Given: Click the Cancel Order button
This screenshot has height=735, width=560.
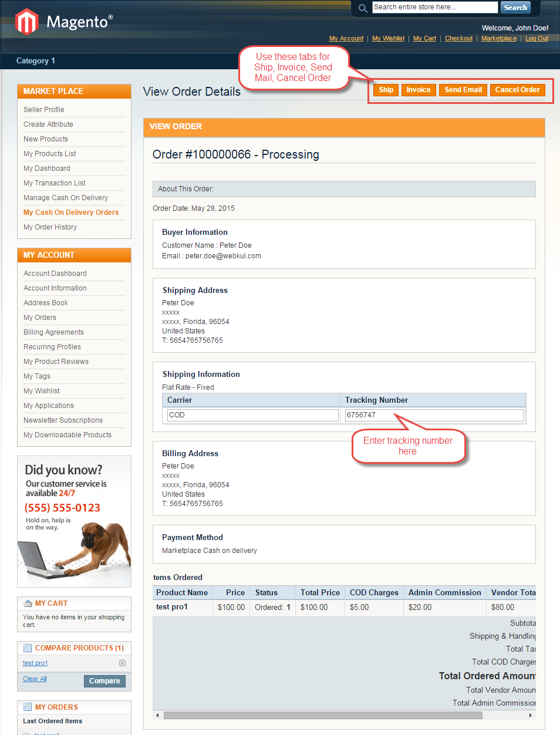Looking at the screenshot, I should tap(518, 90).
